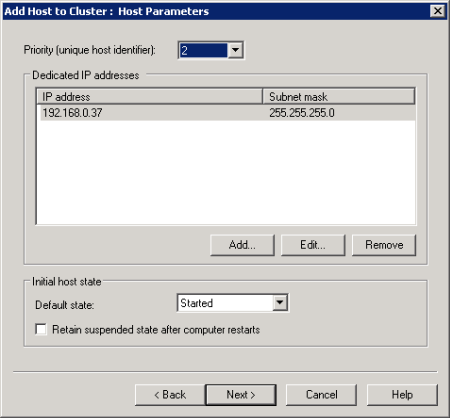Click the IP address column header

click(x=149, y=97)
